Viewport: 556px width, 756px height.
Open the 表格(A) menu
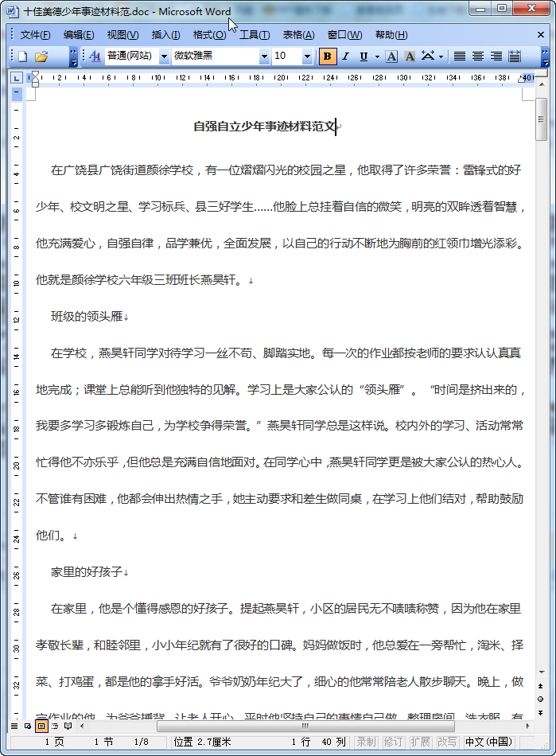point(298,35)
